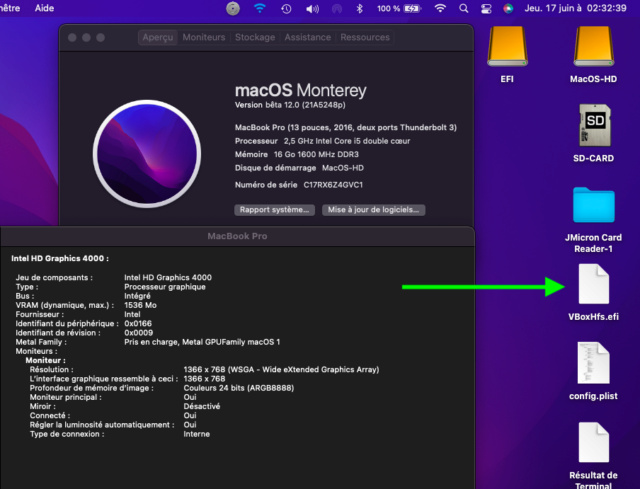Click the Disque de démarrage MacOS-HD line
This screenshot has width=640, height=489.
(299, 168)
